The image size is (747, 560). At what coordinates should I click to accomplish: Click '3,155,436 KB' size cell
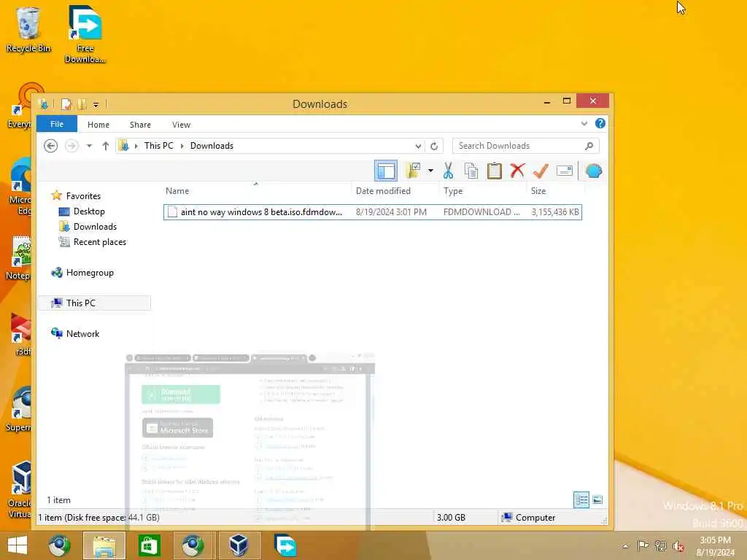tap(555, 212)
